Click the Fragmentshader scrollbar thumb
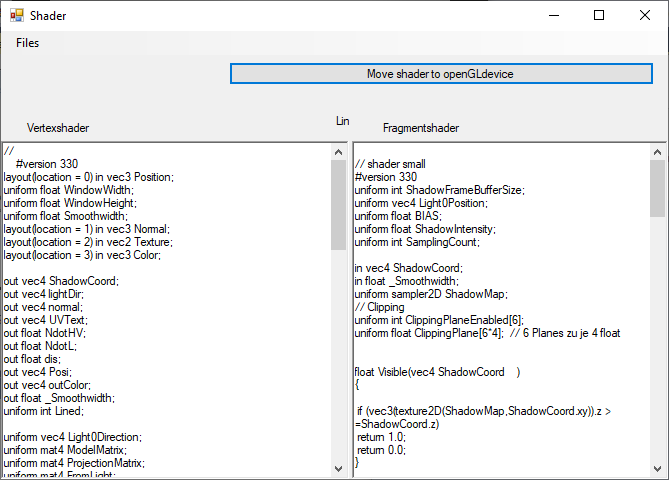This screenshot has height=480, width=669. point(657,188)
